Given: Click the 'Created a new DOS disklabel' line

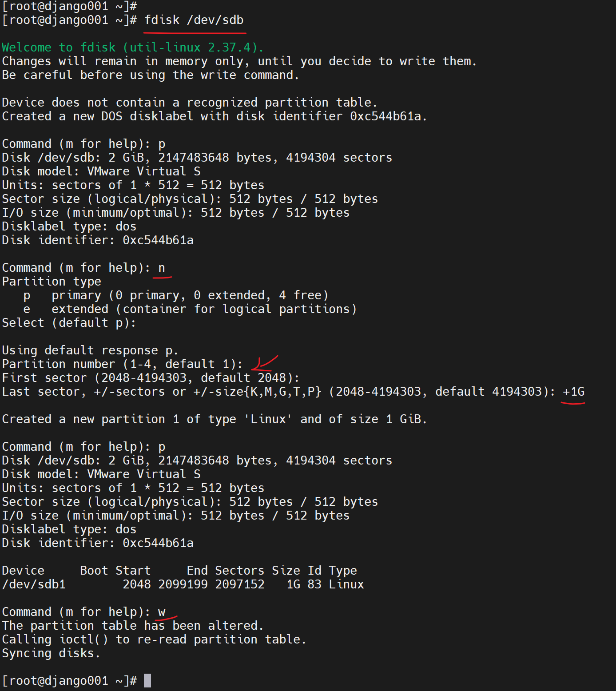Looking at the screenshot, I should coord(215,116).
